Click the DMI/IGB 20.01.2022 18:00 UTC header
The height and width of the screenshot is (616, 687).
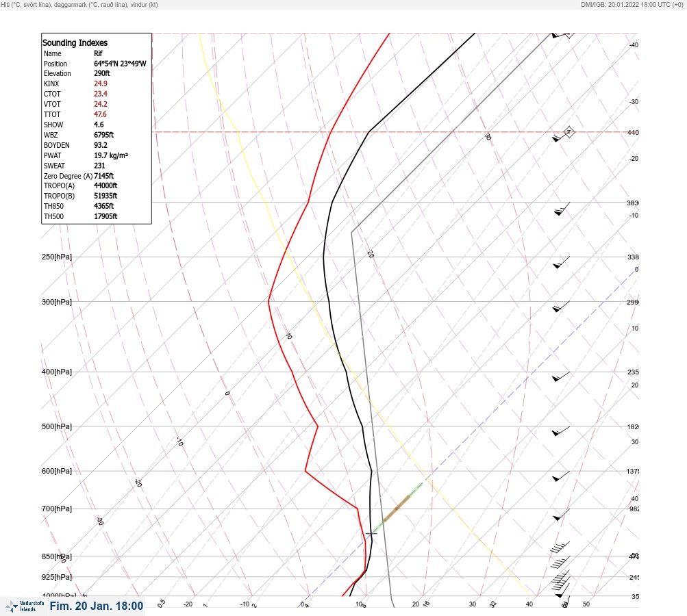coord(632,4)
